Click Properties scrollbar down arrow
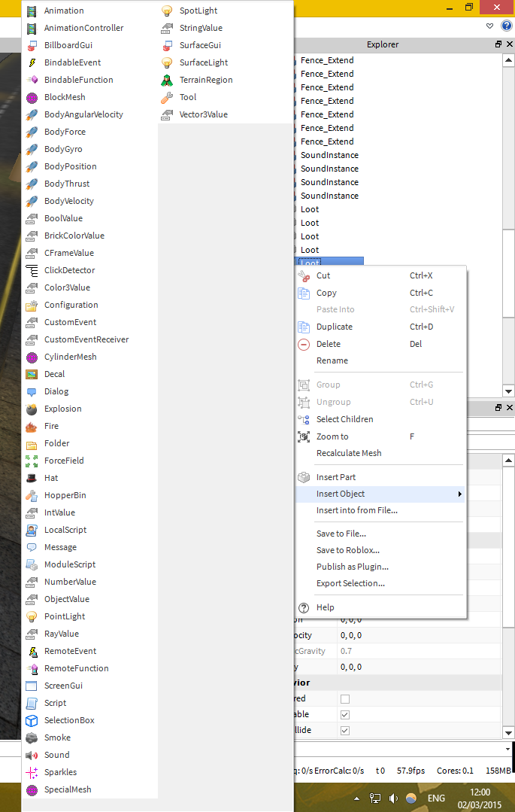 click(508, 733)
